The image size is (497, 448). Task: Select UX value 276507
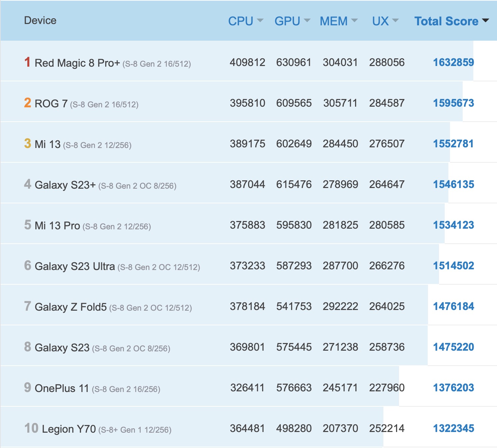coord(387,144)
